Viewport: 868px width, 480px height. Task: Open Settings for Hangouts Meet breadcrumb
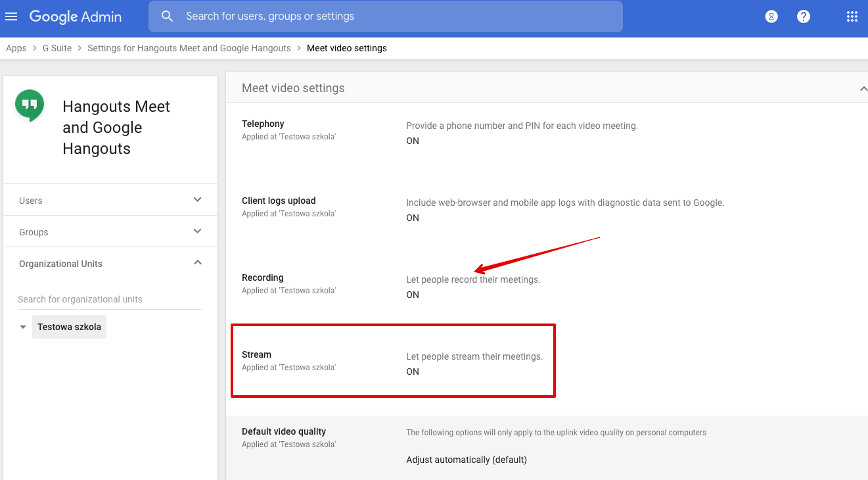pos(189,48)
